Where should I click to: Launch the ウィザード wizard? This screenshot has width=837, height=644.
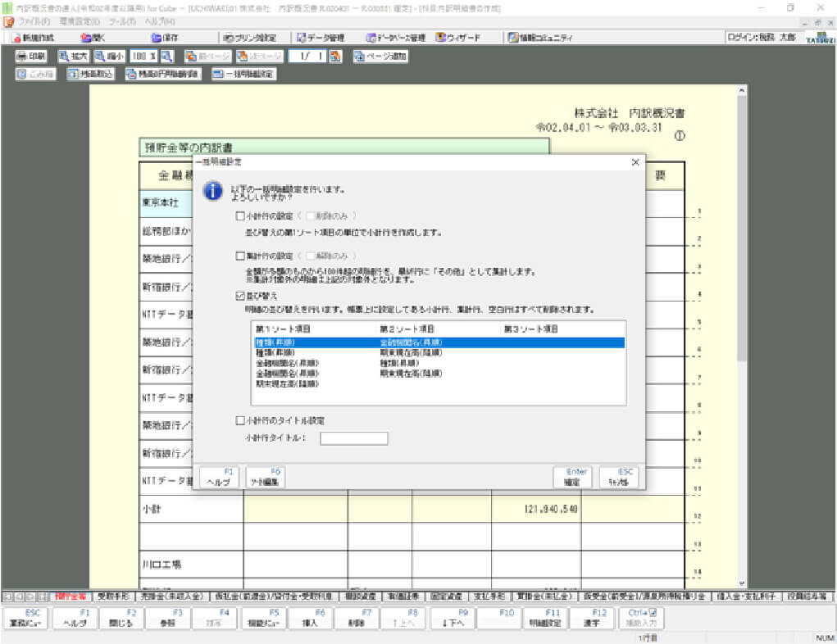pyautogui.click(x=458, y=38)
